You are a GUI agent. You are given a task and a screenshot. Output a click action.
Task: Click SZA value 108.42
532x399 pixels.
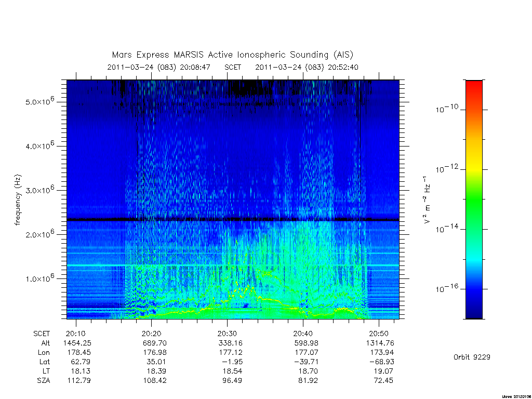[155, 380]
